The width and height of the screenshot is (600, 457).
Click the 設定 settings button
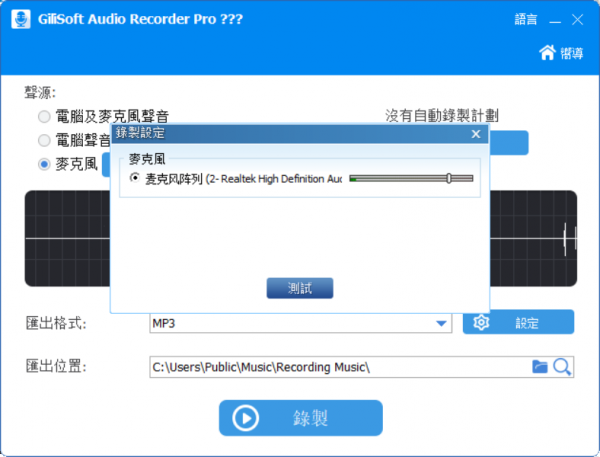tap(518, 322)
